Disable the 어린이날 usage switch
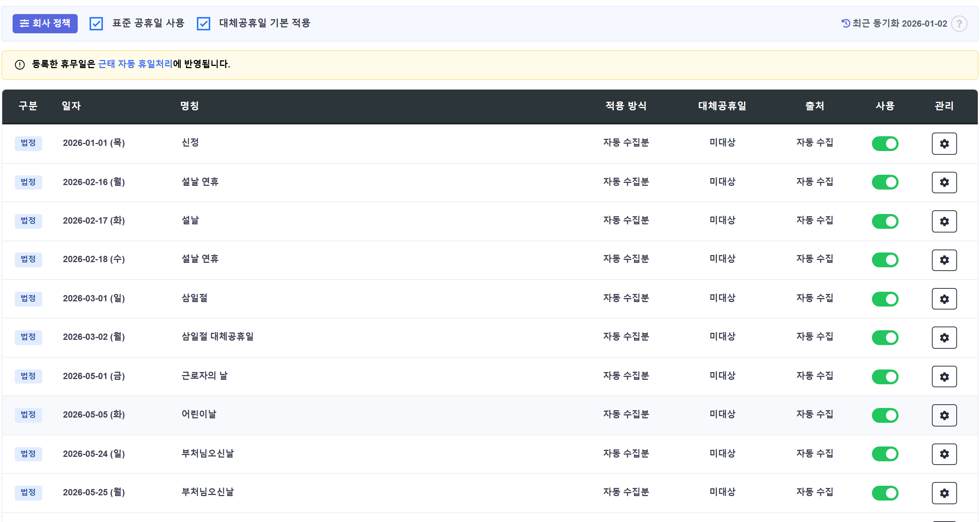This screenshot has width=980, height=522. pyautogui.click(x=885, y=415)
